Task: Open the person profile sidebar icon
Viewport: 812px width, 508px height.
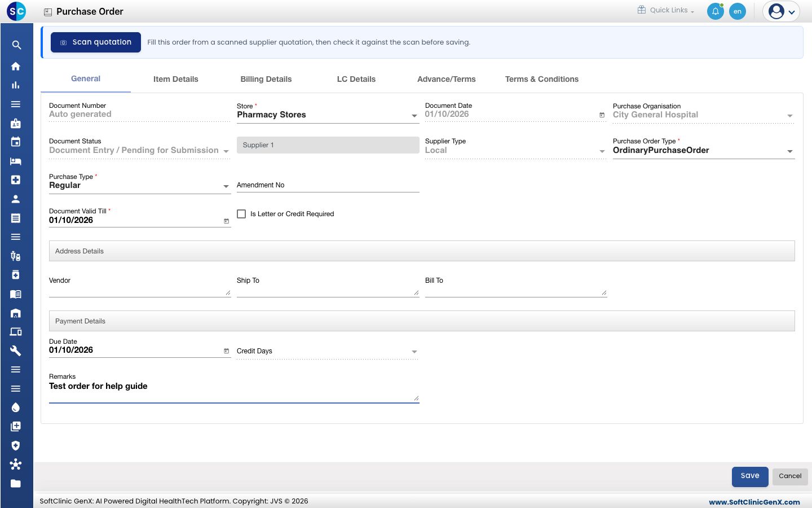Action: [x=16, y=199]
